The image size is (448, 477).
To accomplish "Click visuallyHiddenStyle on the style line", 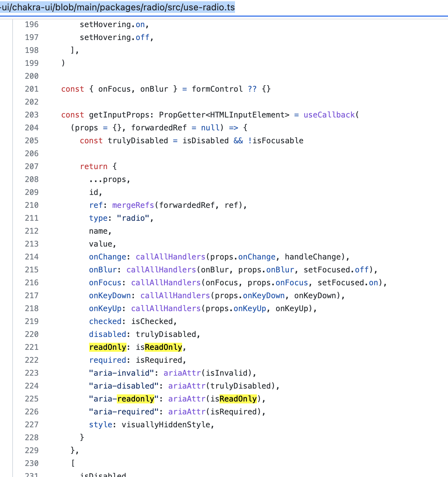I will 167,424.
